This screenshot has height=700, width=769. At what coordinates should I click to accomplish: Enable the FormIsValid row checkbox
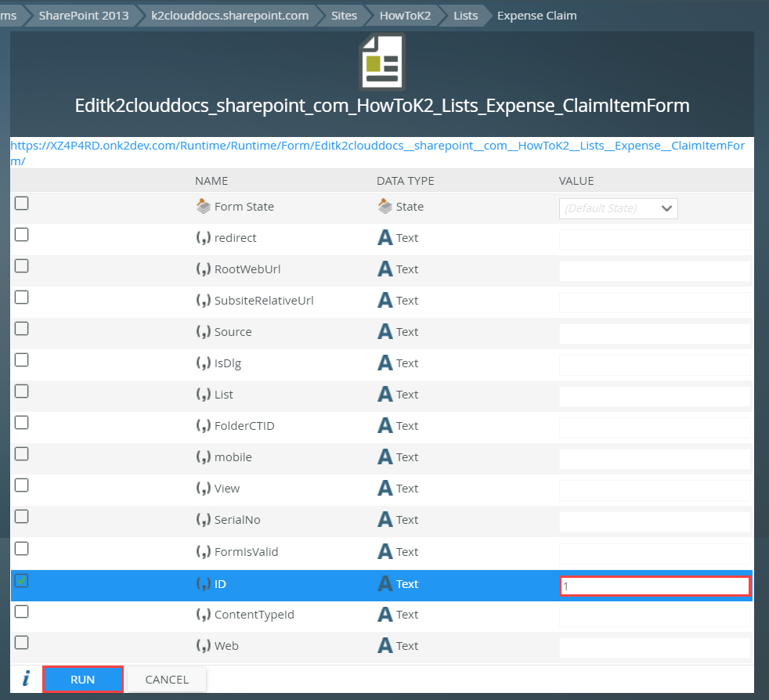[22, 548]
